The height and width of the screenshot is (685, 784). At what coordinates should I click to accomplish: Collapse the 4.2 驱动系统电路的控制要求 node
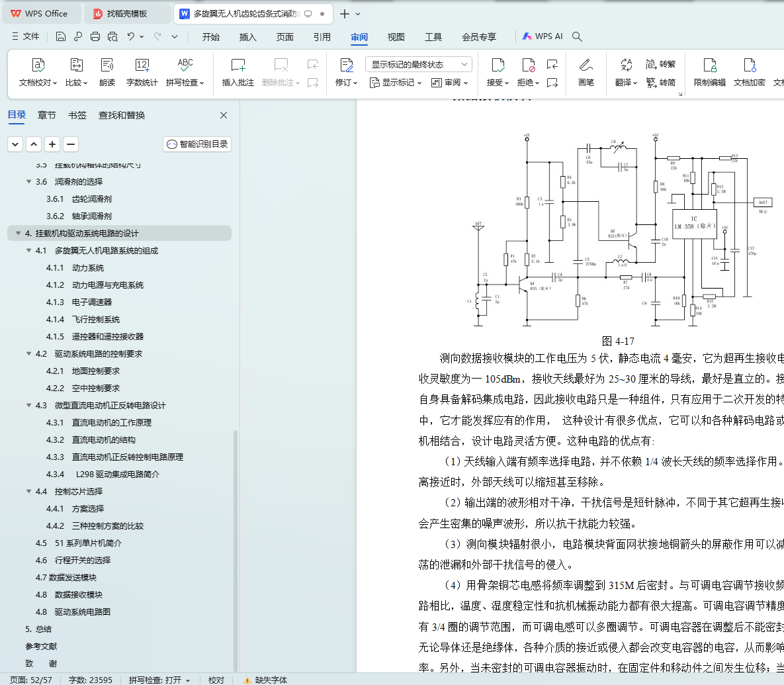point(29,353)
